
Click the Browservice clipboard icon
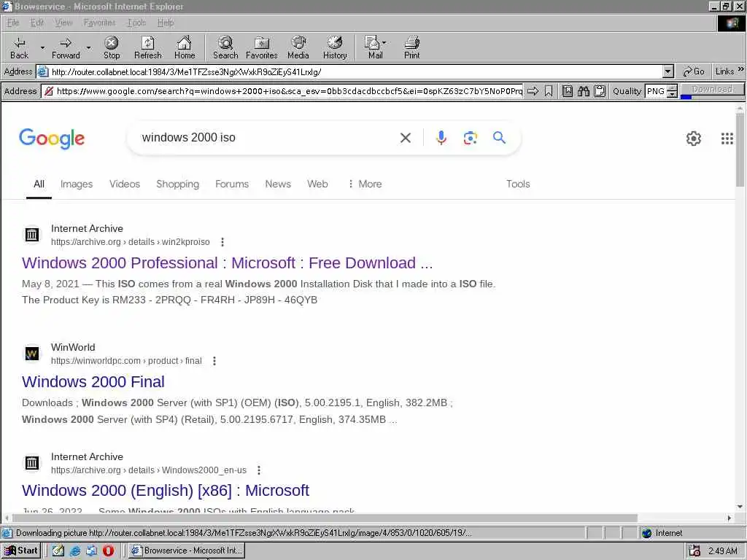coord(600,91)
